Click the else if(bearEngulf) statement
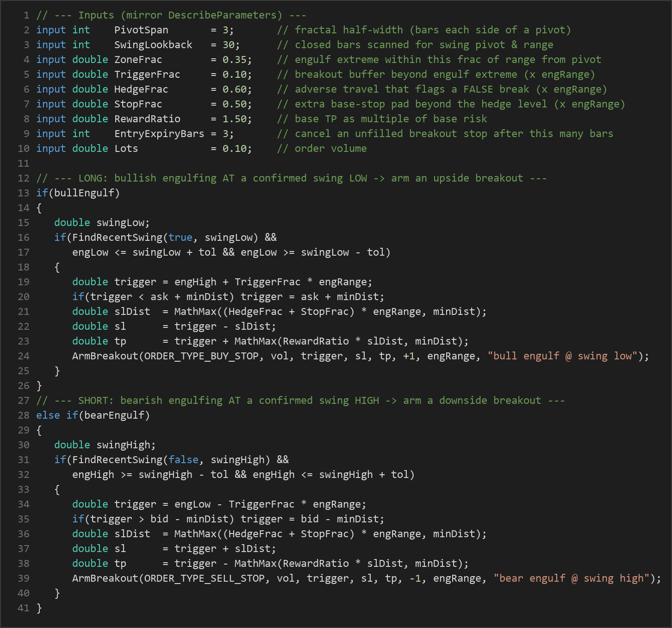The height and width of the screenshot is (628, 672). tap(93, 415)
